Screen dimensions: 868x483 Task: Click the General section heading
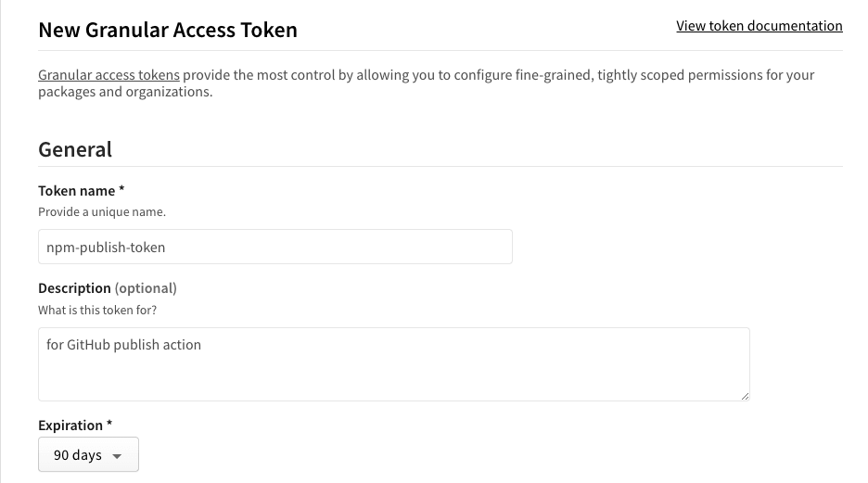tap(75, 149)
